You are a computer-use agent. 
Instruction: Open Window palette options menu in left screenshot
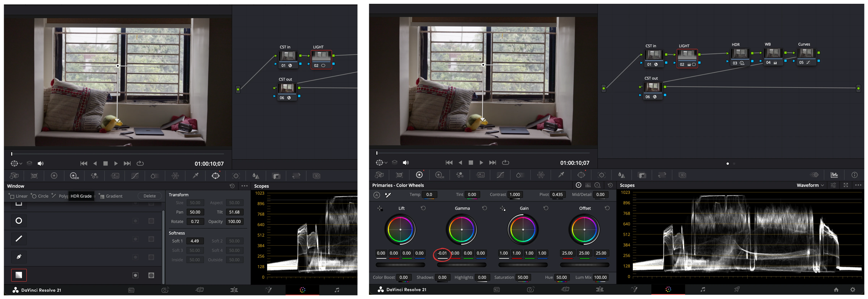point(245,186)
